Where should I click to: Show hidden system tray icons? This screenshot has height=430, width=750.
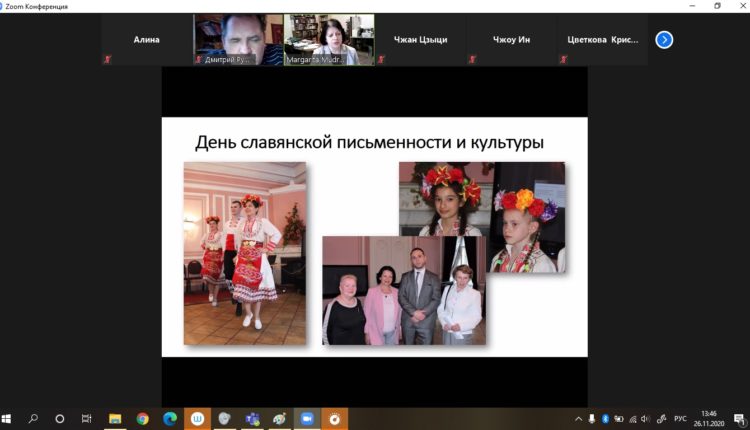coord(578,419)
